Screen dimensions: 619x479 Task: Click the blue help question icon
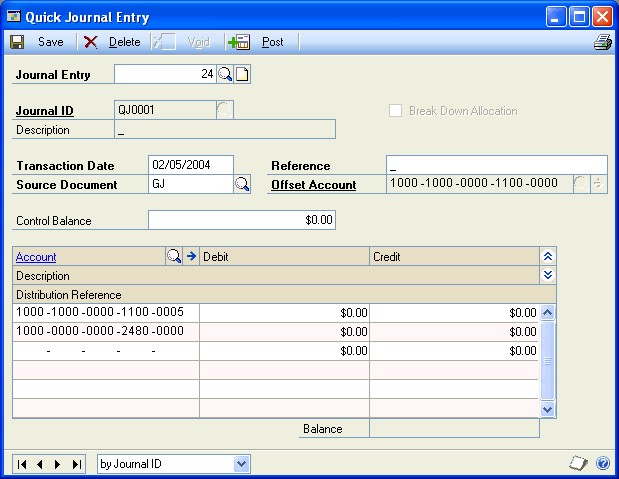(603, 463)
